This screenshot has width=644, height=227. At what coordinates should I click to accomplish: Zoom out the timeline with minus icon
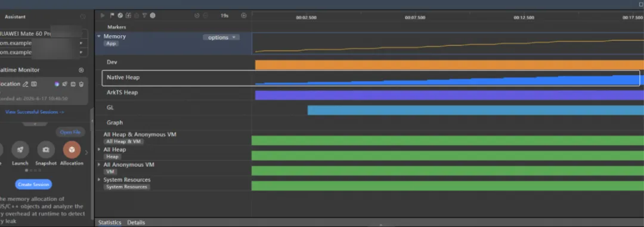click(205, 15)
